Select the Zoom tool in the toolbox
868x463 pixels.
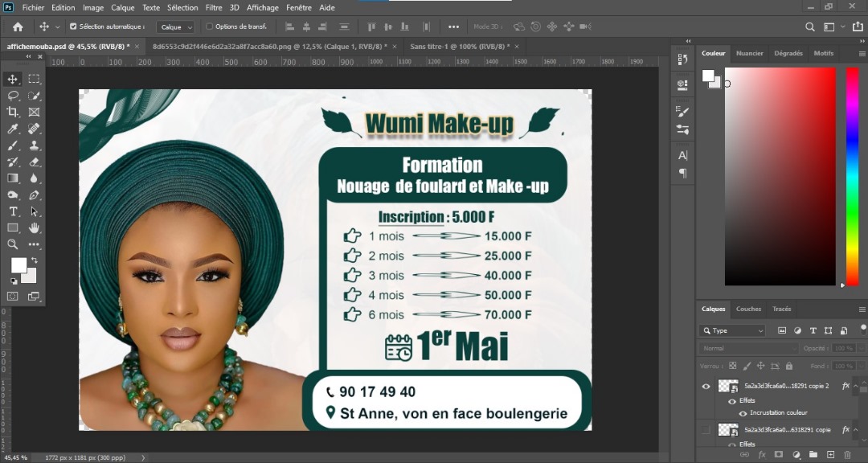(x=13, y=244)
